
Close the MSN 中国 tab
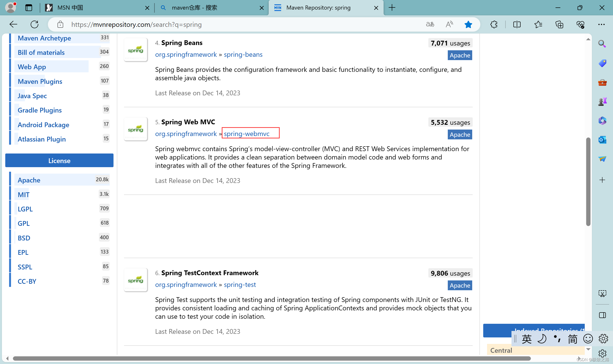[x=147, y=8]
